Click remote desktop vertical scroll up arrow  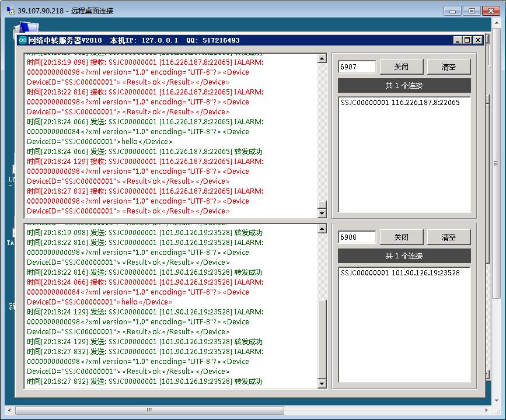coord(497,23)
